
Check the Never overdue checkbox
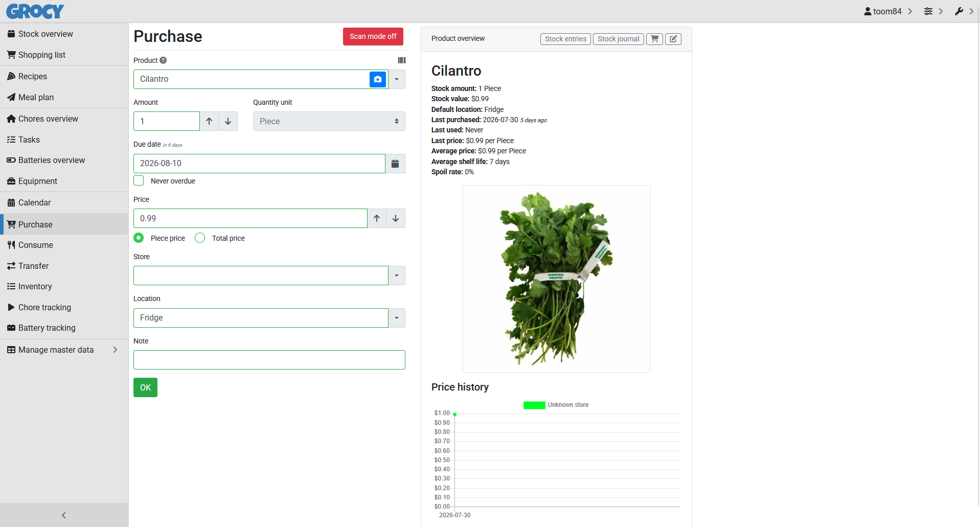[x=139, y=180]
